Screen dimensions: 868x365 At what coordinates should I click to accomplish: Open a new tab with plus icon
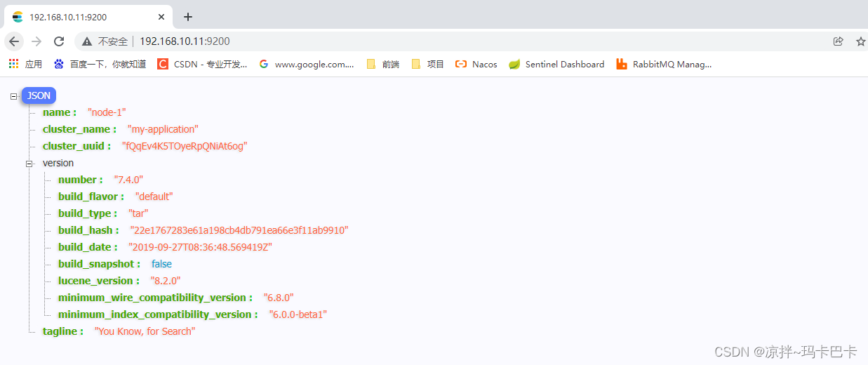point(188,17)
